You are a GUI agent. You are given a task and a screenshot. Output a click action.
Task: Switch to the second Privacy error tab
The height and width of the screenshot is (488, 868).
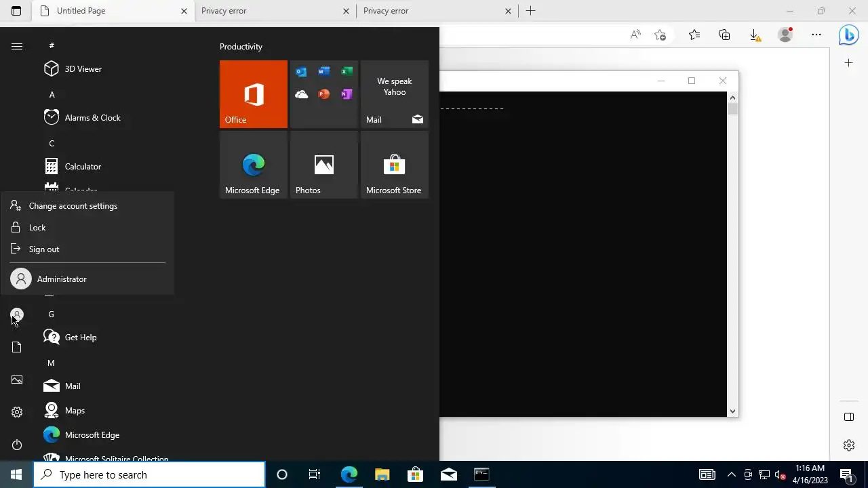436,11
